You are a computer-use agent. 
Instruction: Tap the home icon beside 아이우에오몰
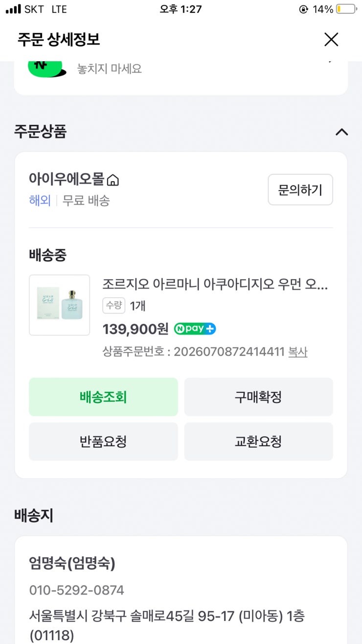113,180
